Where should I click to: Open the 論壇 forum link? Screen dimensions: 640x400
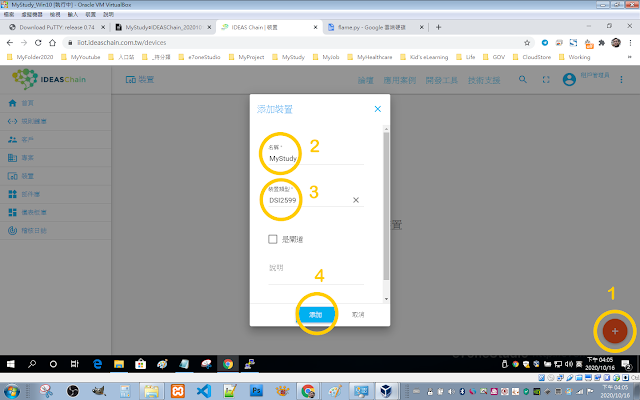click(365, 80)
